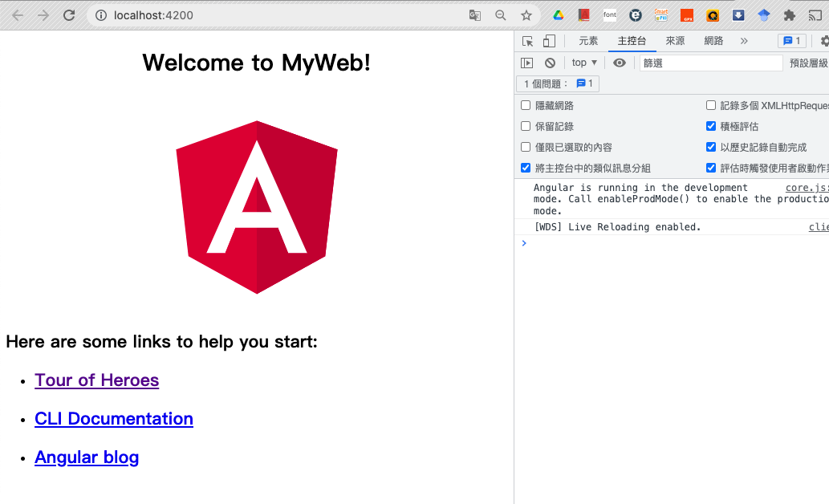
Task: Open the dark circular 'e' extension
Action: [636, 15]
